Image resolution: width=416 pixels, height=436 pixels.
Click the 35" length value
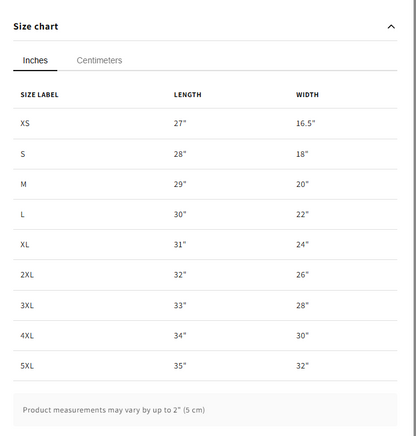180,366
